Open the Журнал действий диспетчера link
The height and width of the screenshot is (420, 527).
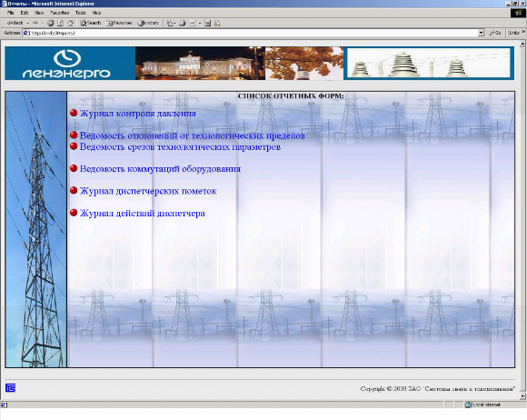143,214
